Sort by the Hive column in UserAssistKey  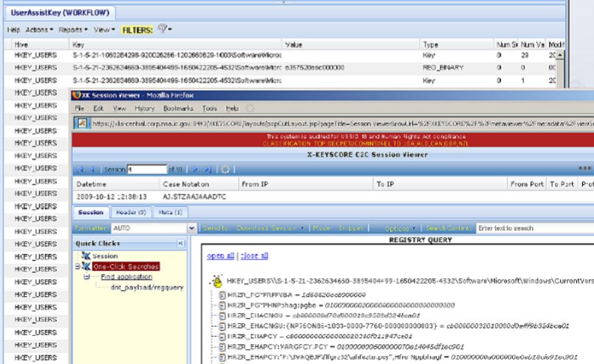pos(40,45)
